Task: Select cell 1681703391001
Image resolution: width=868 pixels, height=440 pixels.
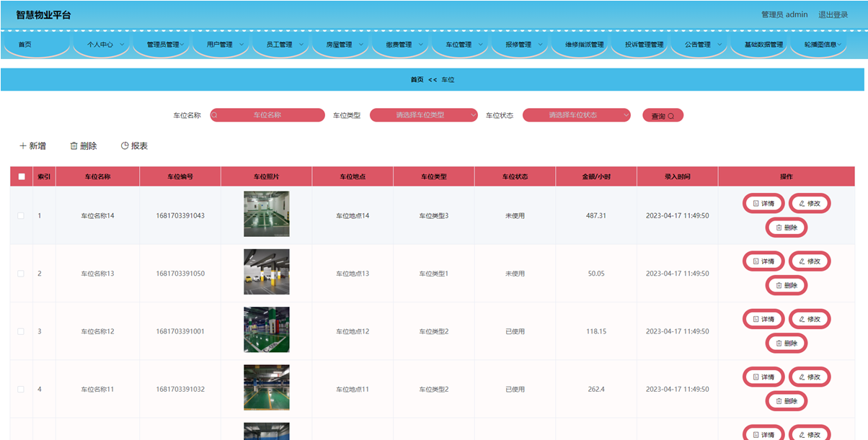Action: (x=180, y=331)
